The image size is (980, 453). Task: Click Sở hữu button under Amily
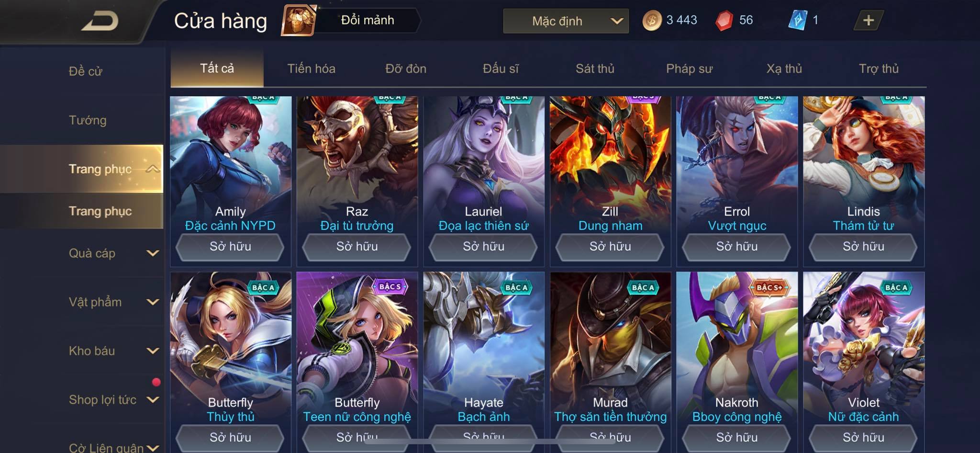(x=230, y=247)
